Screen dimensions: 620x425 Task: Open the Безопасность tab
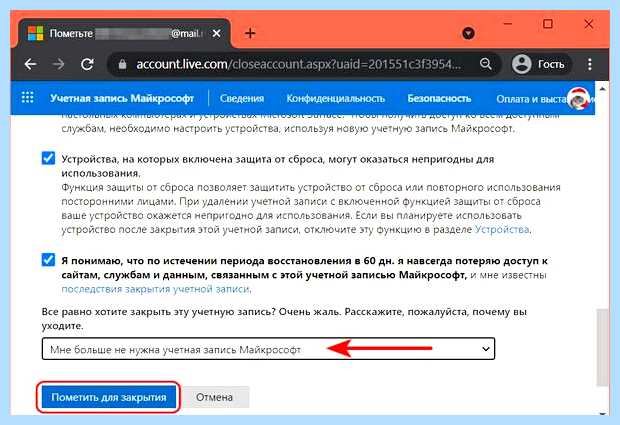click(x=439, y=98)
